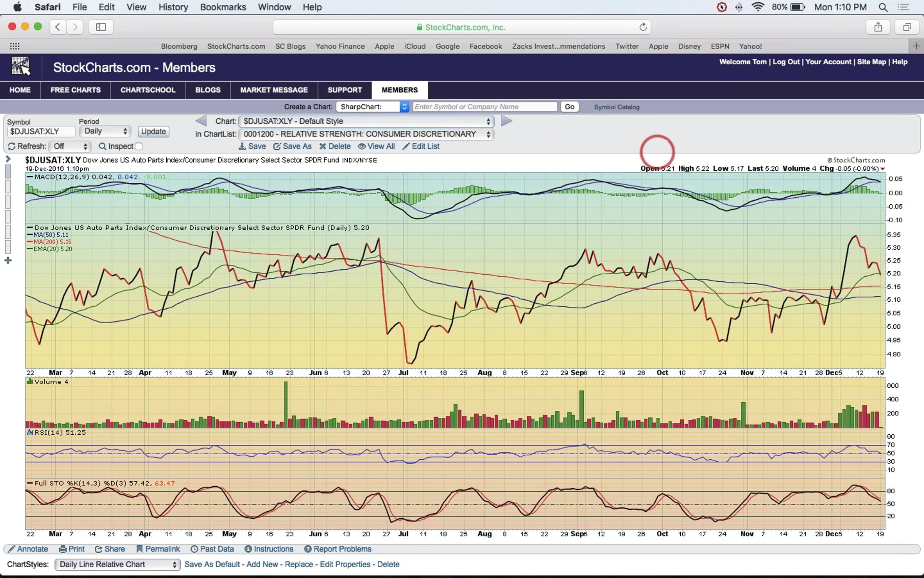Open the Safari share button
924x578 pixels.
pos(878,27)
